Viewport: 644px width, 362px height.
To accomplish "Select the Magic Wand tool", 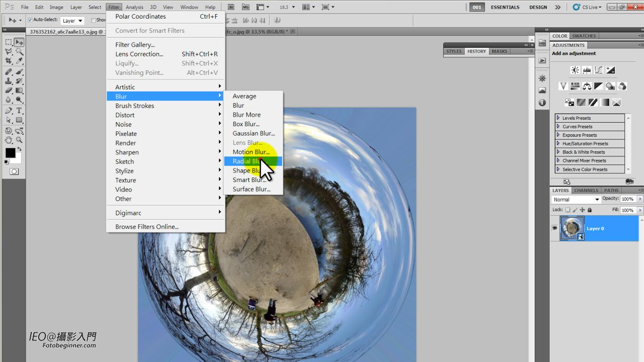I will tap(19, 51).
